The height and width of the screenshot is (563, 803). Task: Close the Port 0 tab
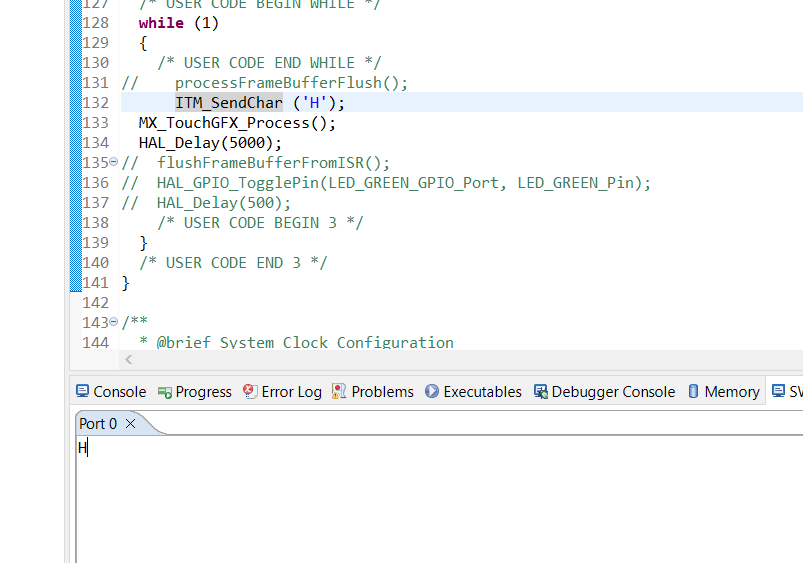[131, 424]
